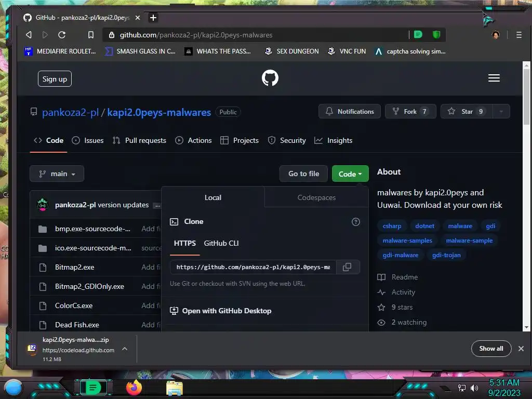Click the green reader icon in address bar
Screen dimensions: 532x399
(x=418, y=35)
